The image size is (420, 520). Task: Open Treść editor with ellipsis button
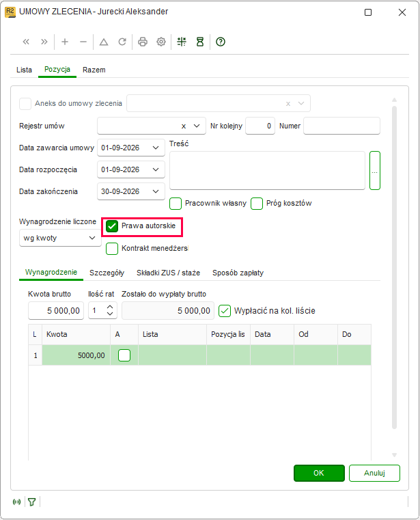[x=375, y=170]
